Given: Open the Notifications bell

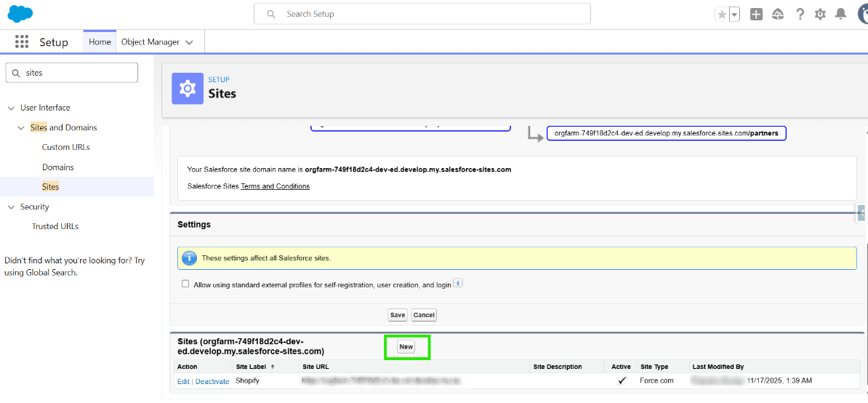Looking at the screenshot, I should coord(841,15).
